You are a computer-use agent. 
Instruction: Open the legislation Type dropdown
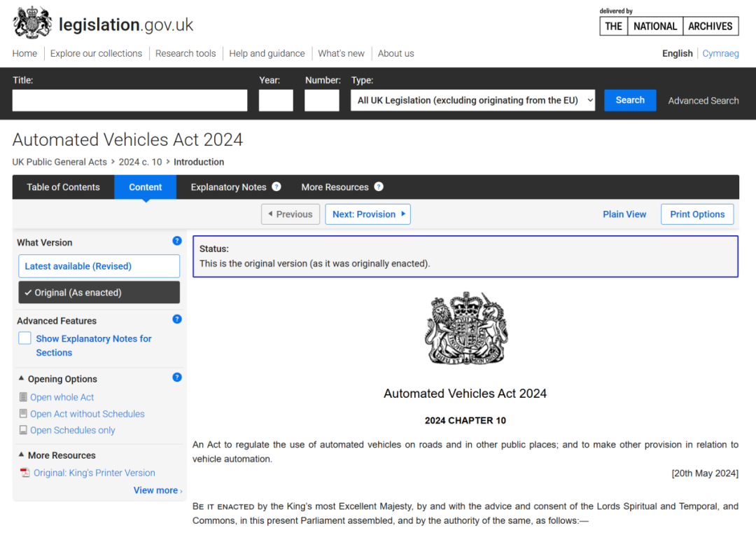pos(472,100)
